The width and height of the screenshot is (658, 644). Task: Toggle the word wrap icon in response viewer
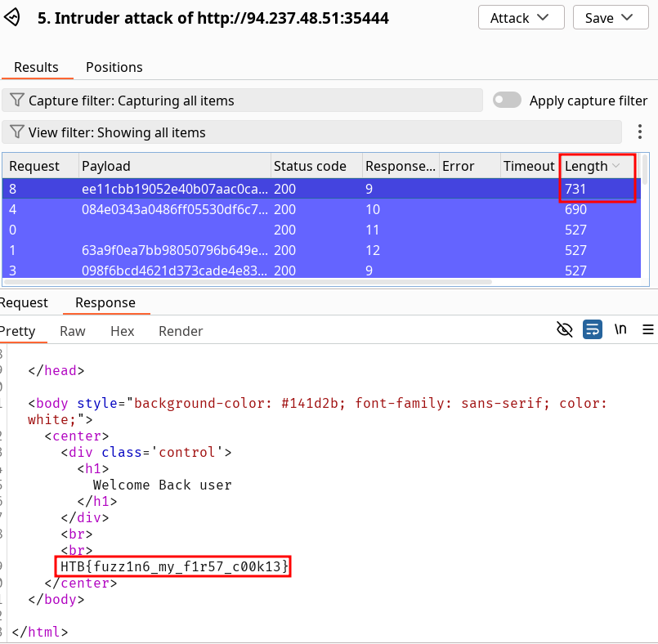click(x=593, y=329)
